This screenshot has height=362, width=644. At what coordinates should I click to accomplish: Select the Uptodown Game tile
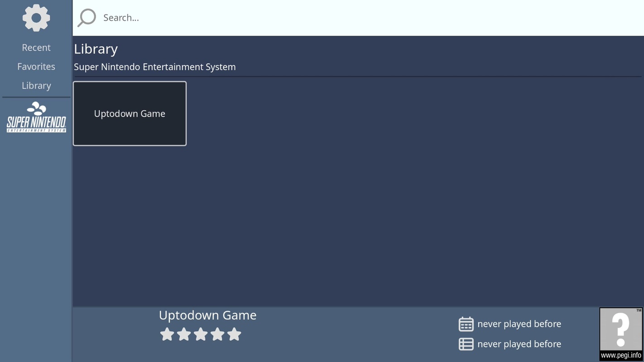tap(130, 114)
